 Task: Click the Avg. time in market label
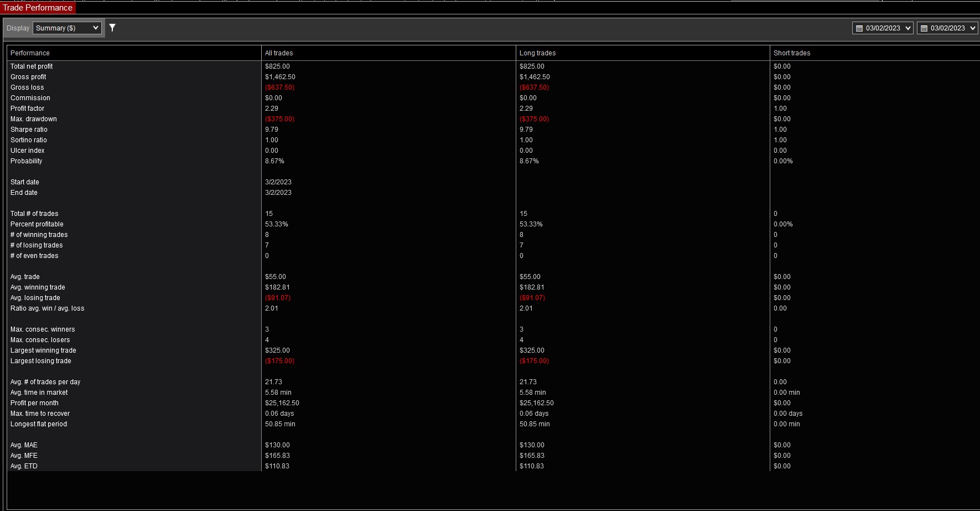(x=39, y=393)
